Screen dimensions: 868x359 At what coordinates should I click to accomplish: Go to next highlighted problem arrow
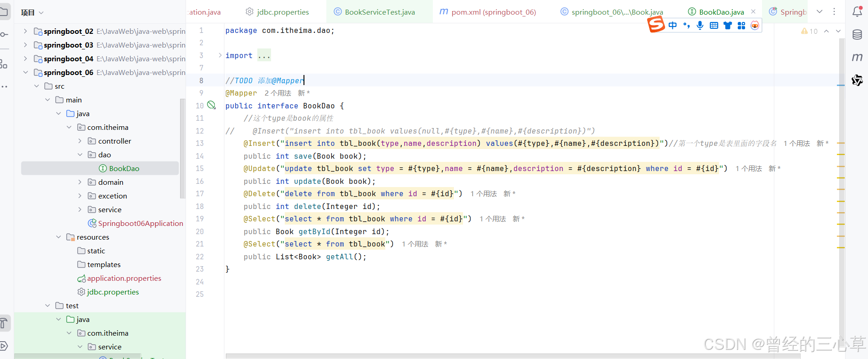point(838,31)
